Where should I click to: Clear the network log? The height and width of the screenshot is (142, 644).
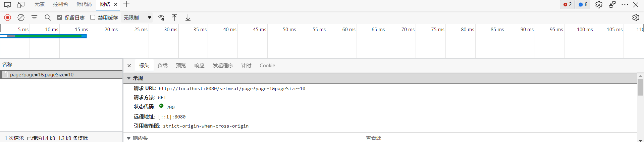pyautogui.click(x=21, y=17)
